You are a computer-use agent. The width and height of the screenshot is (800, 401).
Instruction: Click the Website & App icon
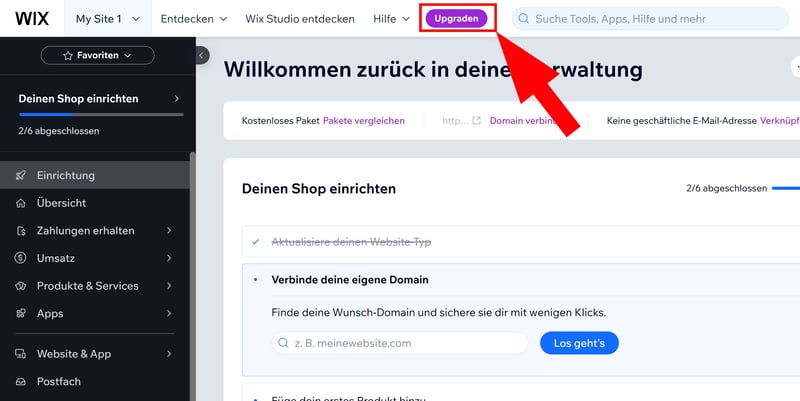coord(20,354)
